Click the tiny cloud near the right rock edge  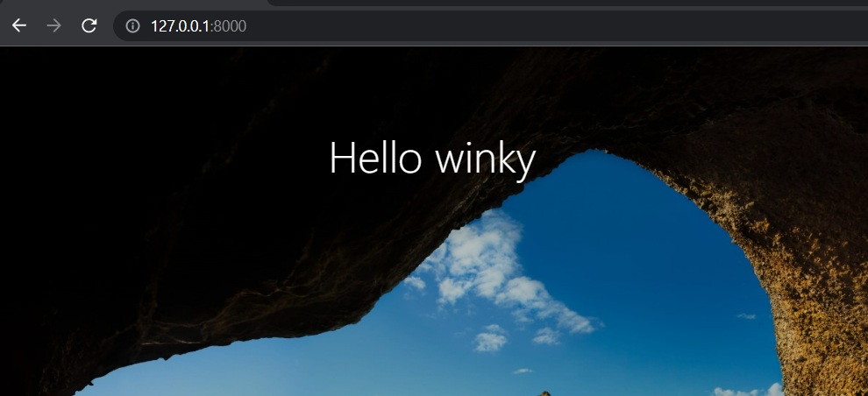point(746,316)
